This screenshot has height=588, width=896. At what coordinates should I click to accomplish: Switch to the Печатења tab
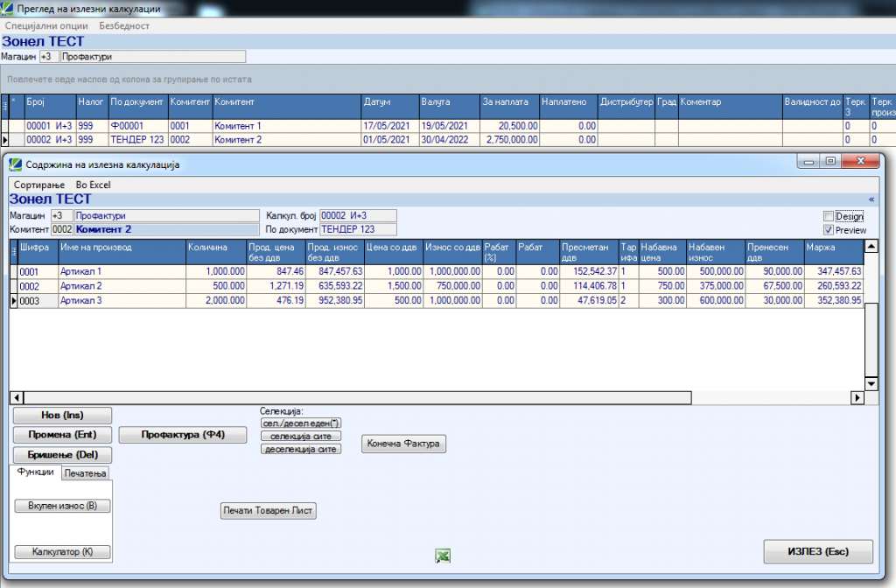point(85,473)
